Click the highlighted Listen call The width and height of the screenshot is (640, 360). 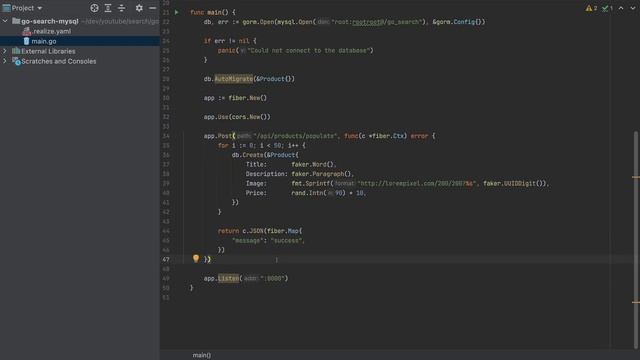tap(228, 278)
